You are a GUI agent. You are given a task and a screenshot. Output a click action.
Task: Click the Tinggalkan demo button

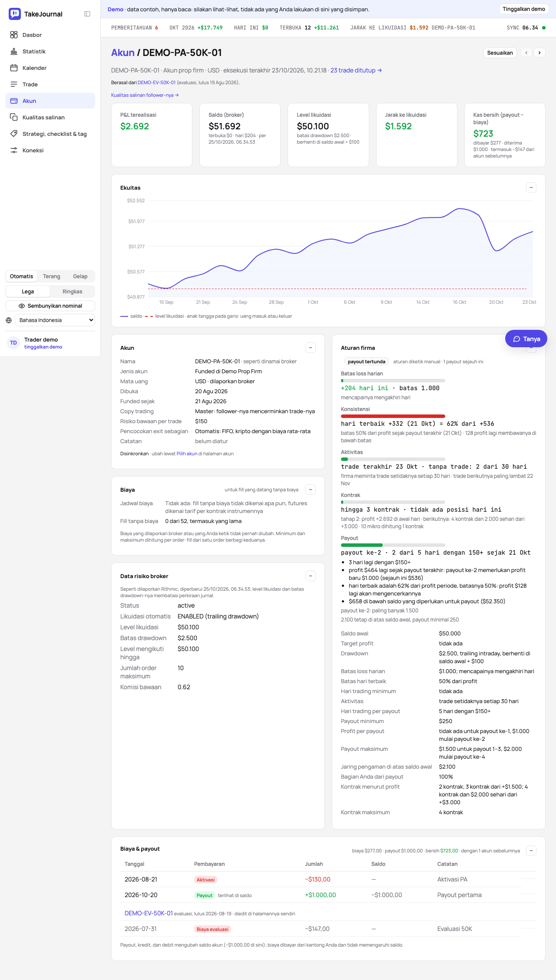click(524, 9)
